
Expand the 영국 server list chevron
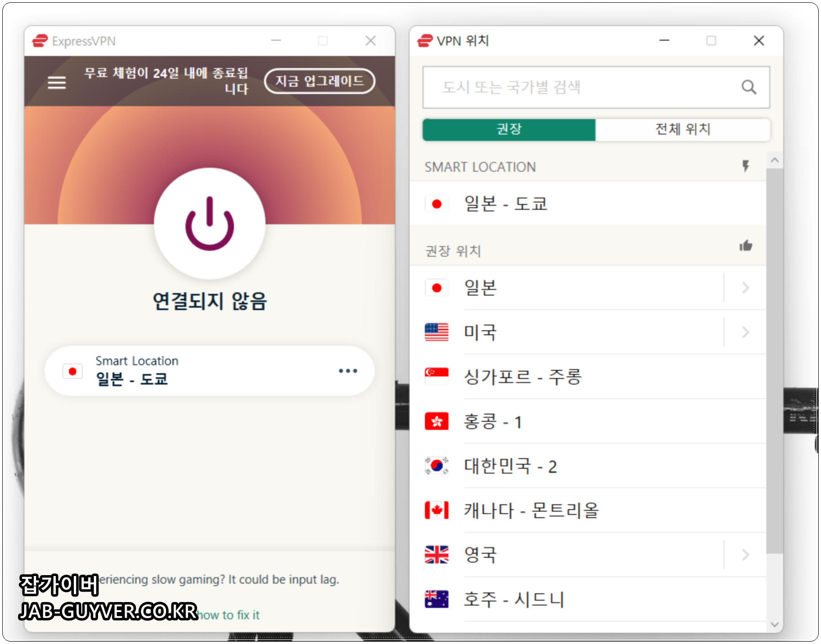tap(745, 555)
